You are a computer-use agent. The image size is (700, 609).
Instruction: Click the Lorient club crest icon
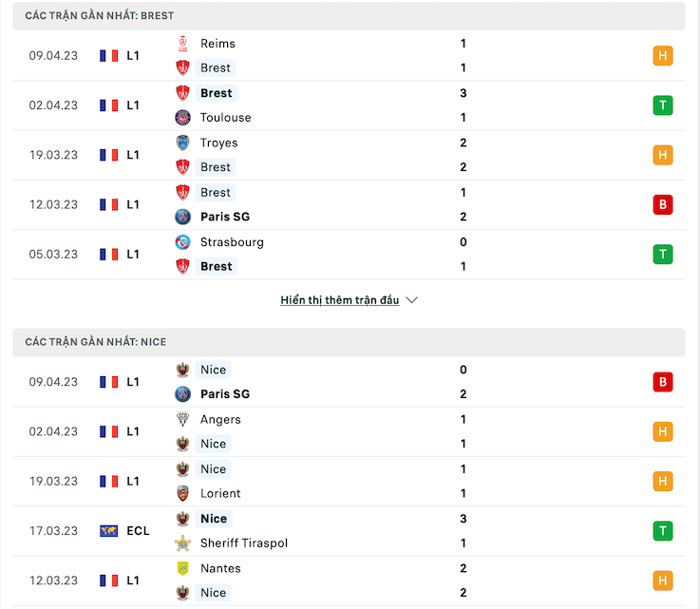click(182, 493)
